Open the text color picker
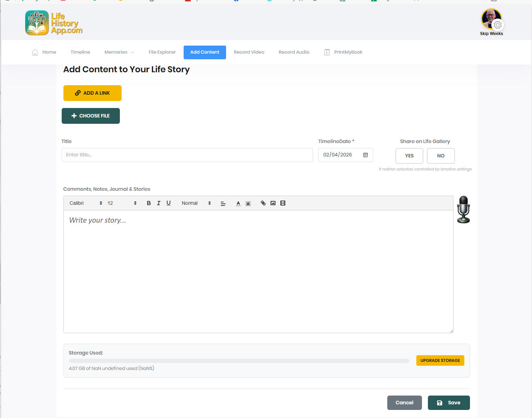This screenshot has height=418, width=532. point(238,203)
